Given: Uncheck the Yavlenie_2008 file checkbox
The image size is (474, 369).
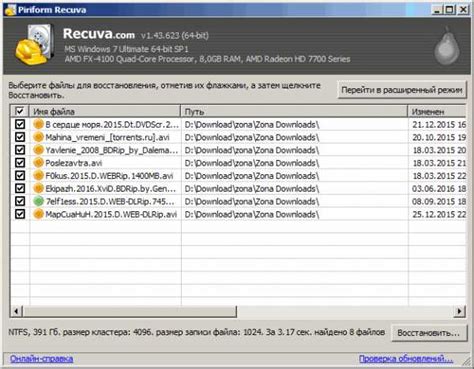Looking at the screenshot, I should pyautogui.click(x=20, y=150).
